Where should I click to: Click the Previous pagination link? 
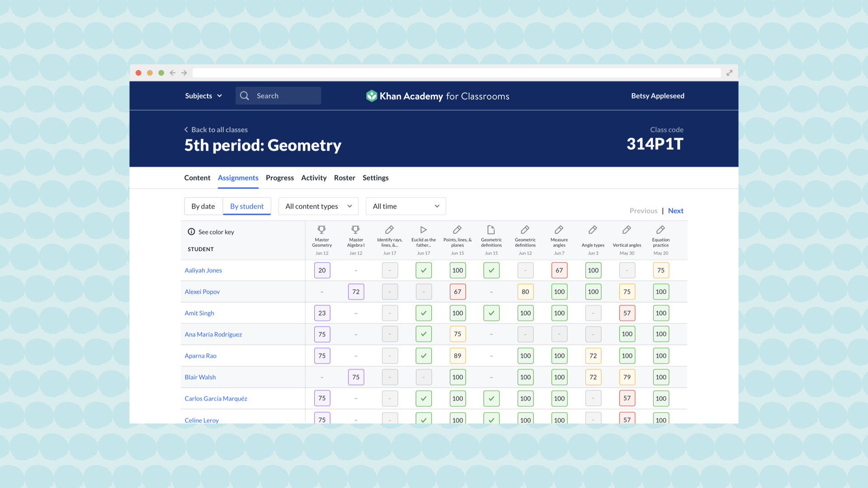click(643, 211)
